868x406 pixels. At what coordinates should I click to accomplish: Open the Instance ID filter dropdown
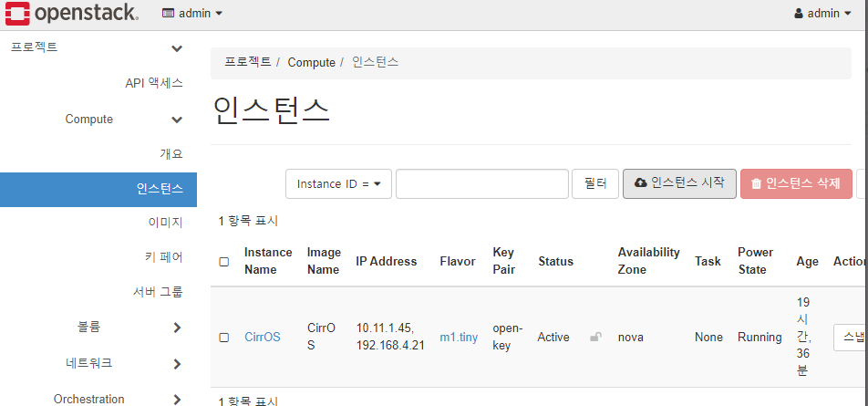[x=338, y=184]
